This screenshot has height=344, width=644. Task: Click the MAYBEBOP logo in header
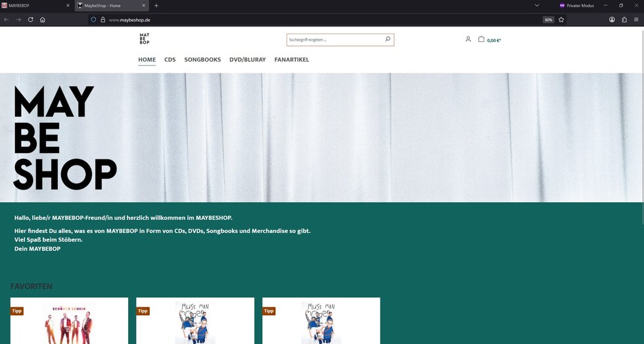coord(144,39)
